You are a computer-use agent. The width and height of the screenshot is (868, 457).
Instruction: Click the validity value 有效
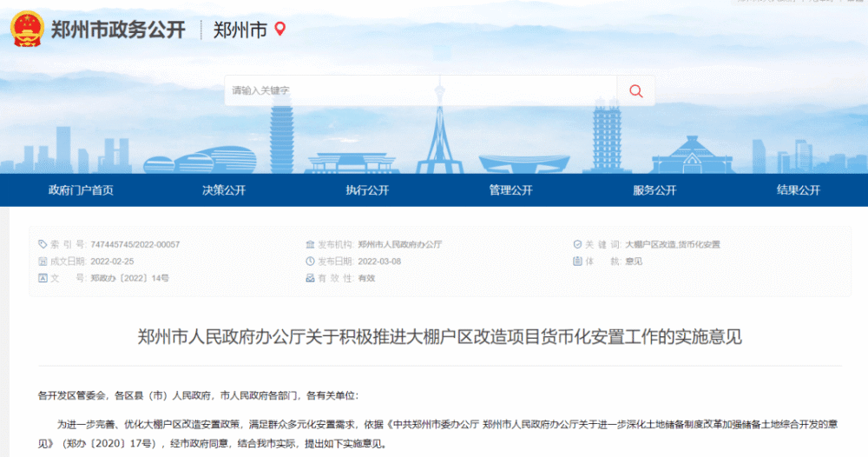(x=366, y=278)
